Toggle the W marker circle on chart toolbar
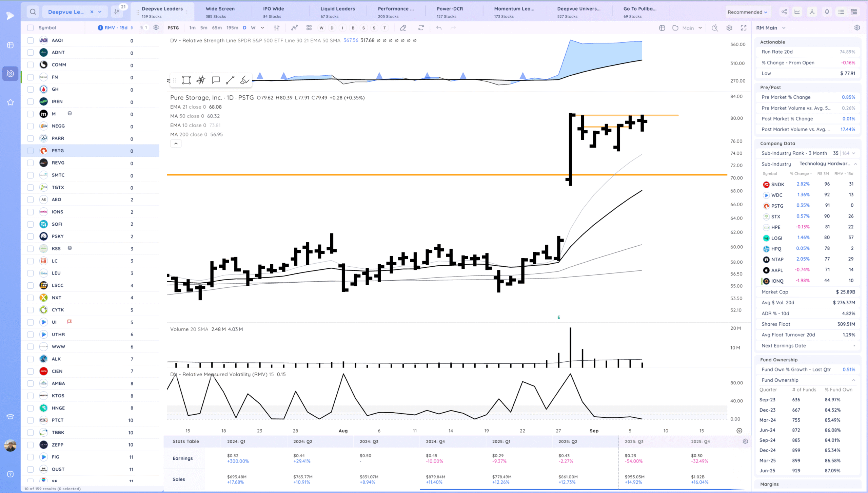 coord(321,28)
